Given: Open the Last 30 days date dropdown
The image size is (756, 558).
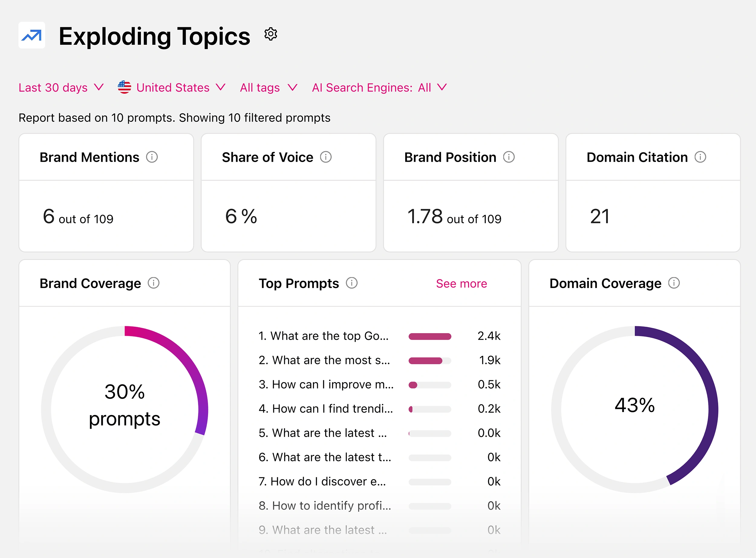Looking at the screenshot, I should coord(61,87).
